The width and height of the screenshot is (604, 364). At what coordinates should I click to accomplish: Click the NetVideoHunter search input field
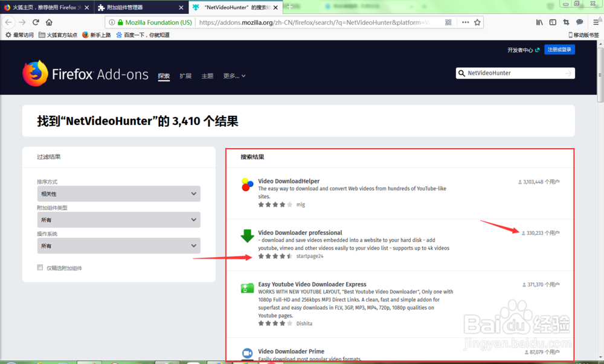[515, 73]
